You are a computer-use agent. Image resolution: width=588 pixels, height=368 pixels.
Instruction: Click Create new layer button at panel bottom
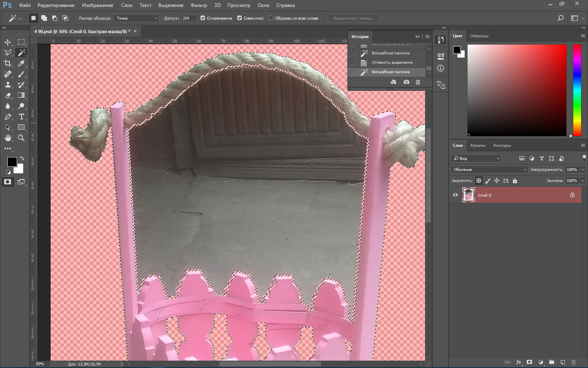pos(562,362)
